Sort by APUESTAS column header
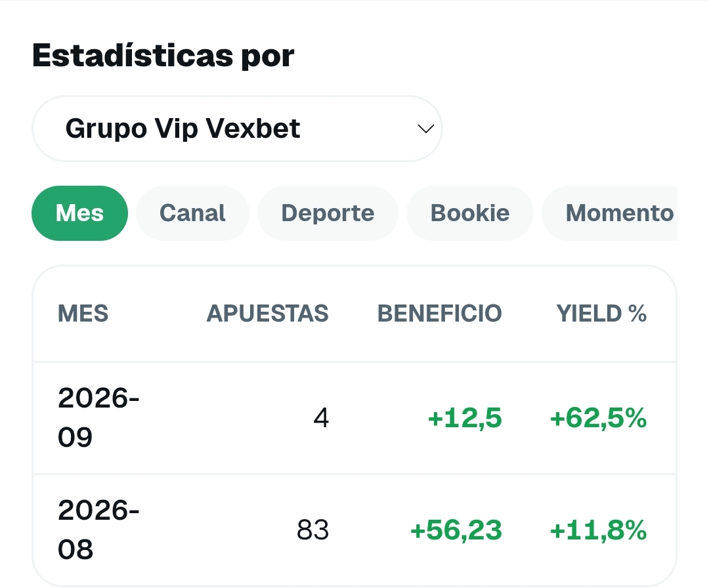The width and height of the screenshot is (709, 588). tap(268, 313)
